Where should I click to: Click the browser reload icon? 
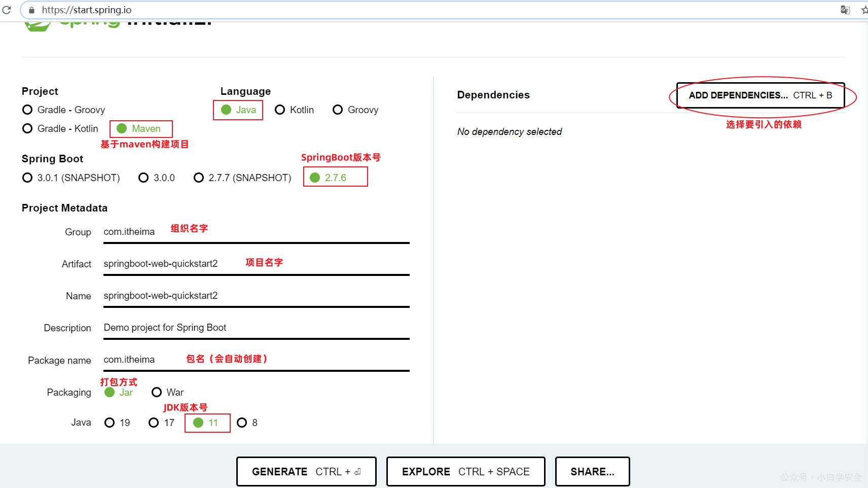7,10
